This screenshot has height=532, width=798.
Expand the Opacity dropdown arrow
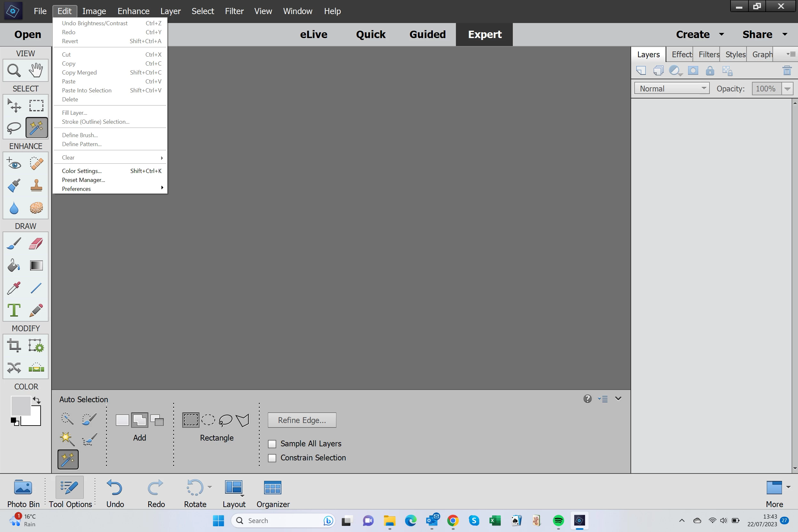pos(787,89)
